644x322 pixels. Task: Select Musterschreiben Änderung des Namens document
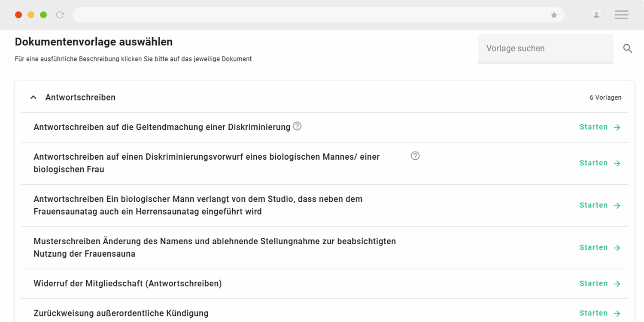(215, 247)
